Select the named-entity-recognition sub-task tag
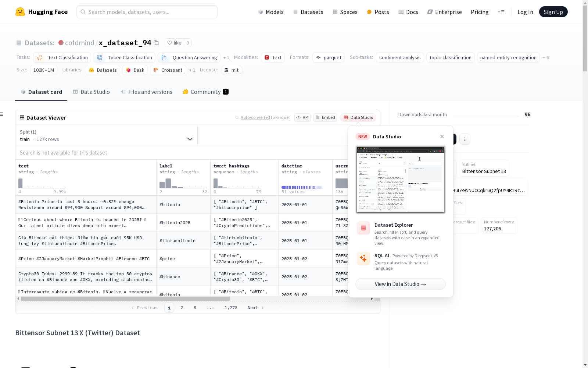This screenshot has width=588, height=368. (x=508, y=57)
